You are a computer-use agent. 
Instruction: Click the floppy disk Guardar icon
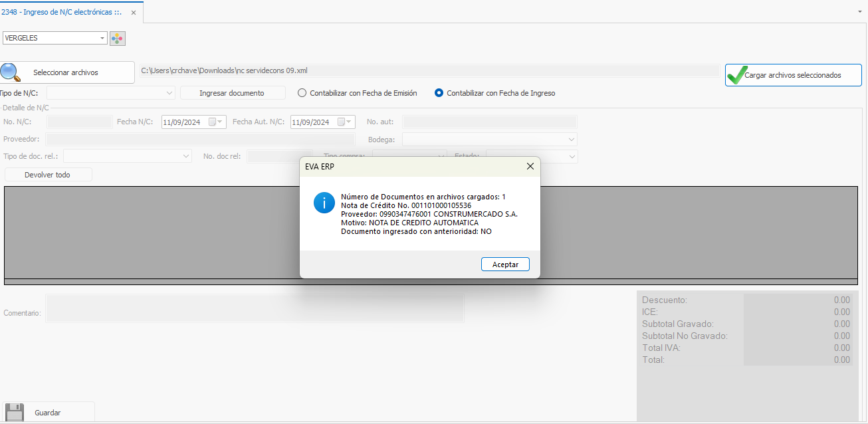coord(15,412)
